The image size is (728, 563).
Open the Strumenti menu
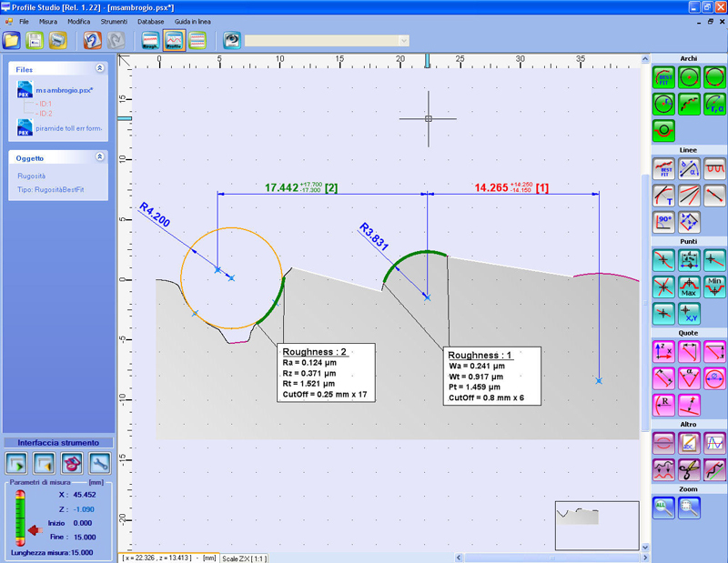(114, 20)
